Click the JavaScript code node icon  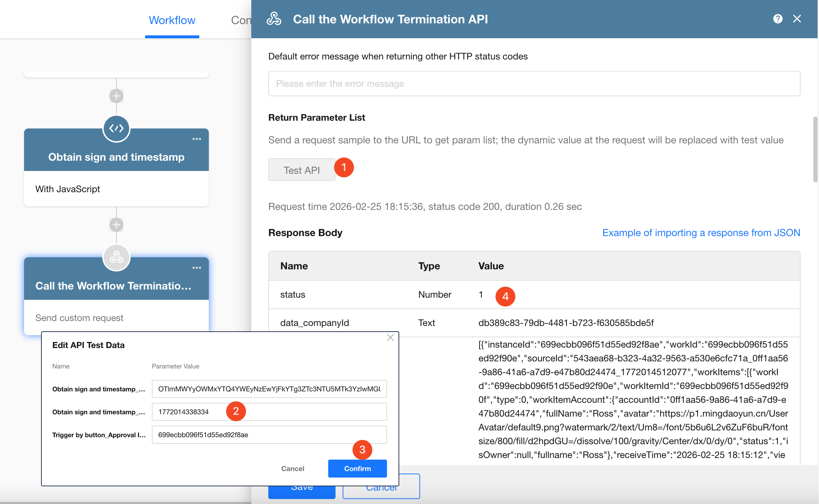[x=116, y=128]
